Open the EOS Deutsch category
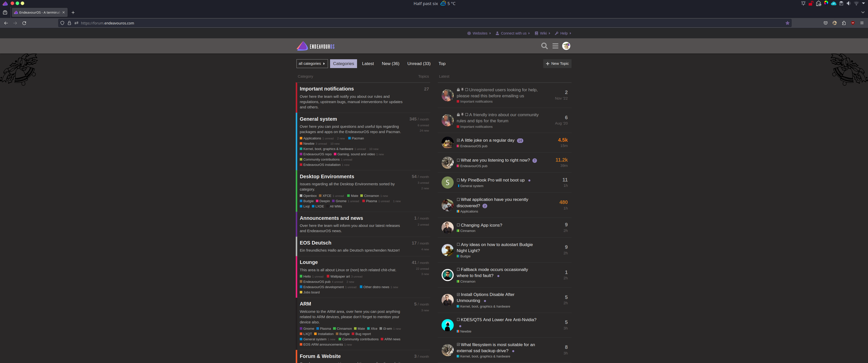868x363 pixels. pos(315,243)
